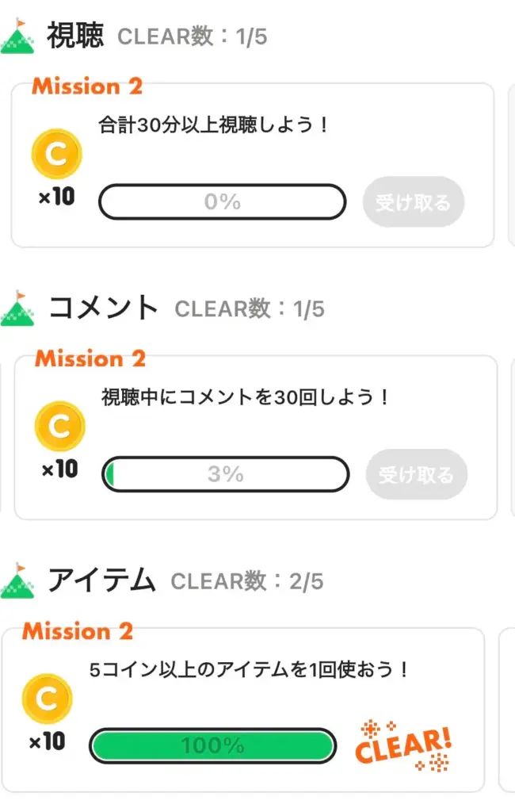
Task: Click the gold coin in アイテム mission card
Action: (47, 699)
